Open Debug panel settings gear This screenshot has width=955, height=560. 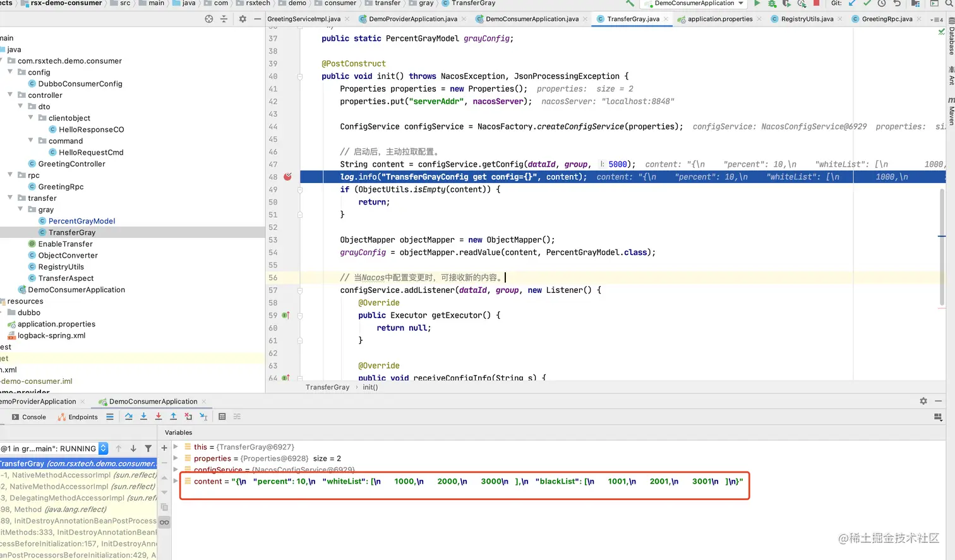(x=923, y=401)
